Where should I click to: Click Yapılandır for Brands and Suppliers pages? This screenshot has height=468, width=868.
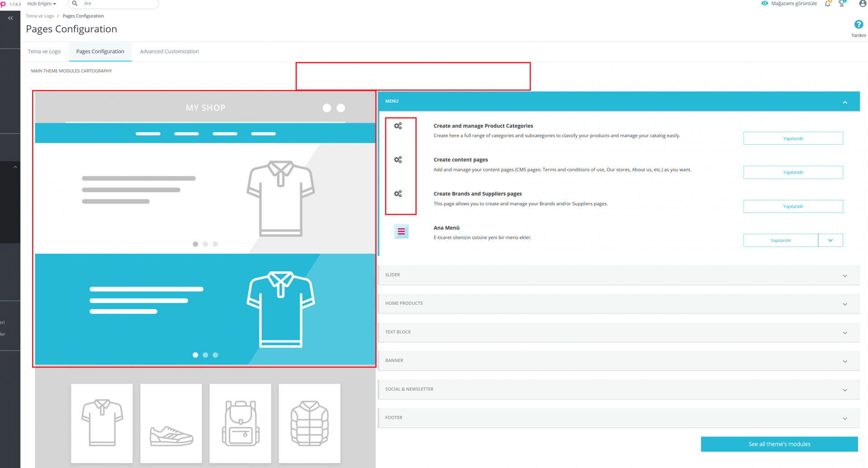point(793,206)
